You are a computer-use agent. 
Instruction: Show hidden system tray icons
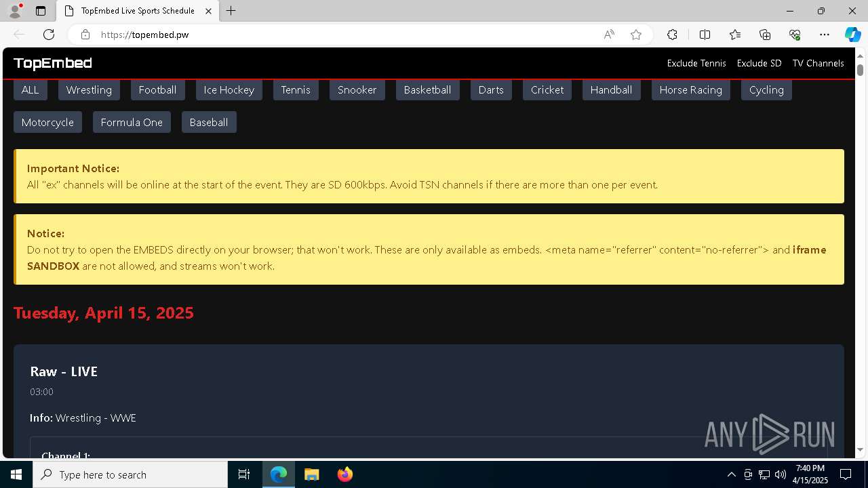(x=731, y=474)
